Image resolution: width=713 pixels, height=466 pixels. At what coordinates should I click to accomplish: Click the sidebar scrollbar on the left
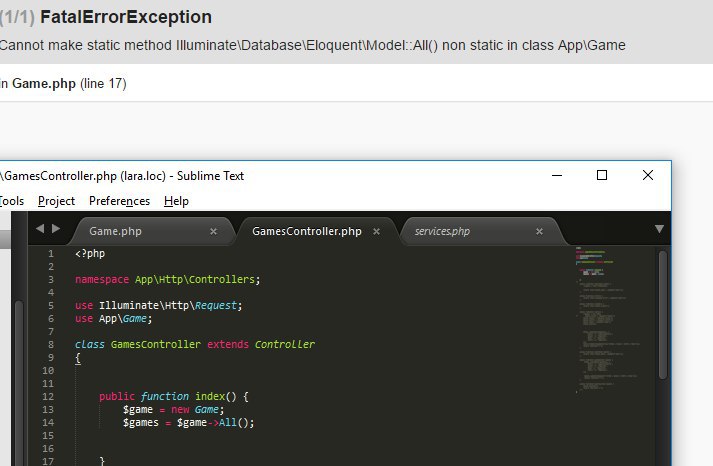click(x=19, y=382)
